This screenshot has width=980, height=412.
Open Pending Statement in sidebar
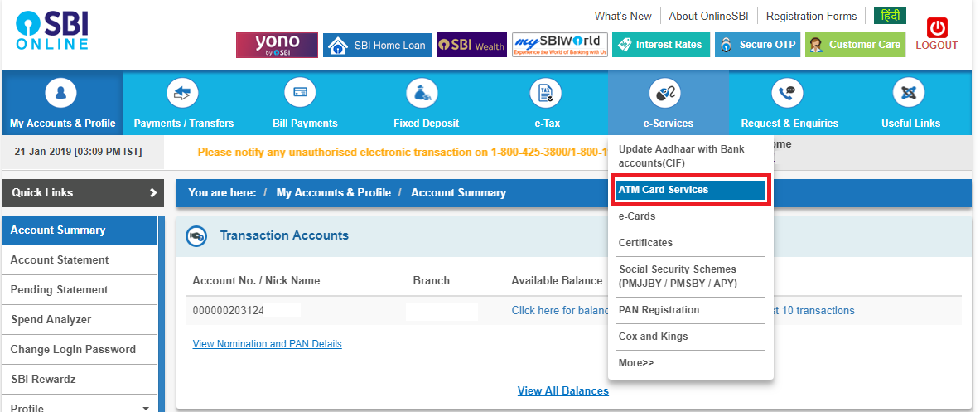(80, 290)
